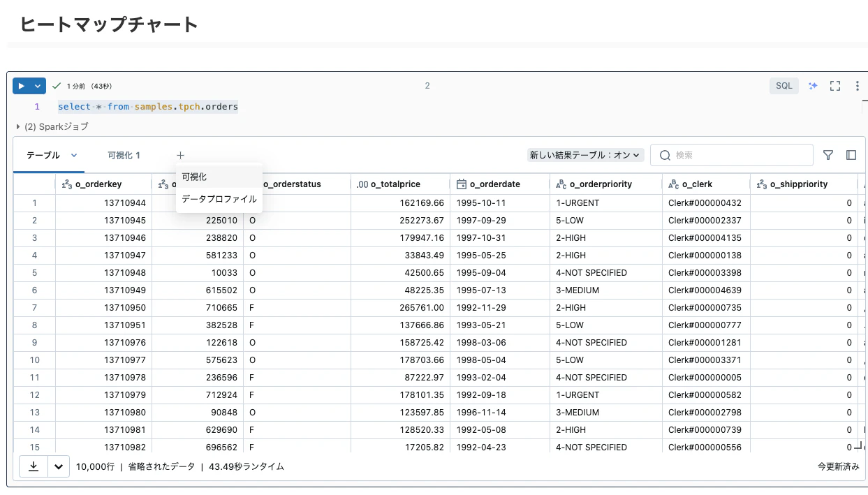Viewport: 868px width, 495px height.
Task: Select the date cell 1998-03-06
Action: point(500,343)
